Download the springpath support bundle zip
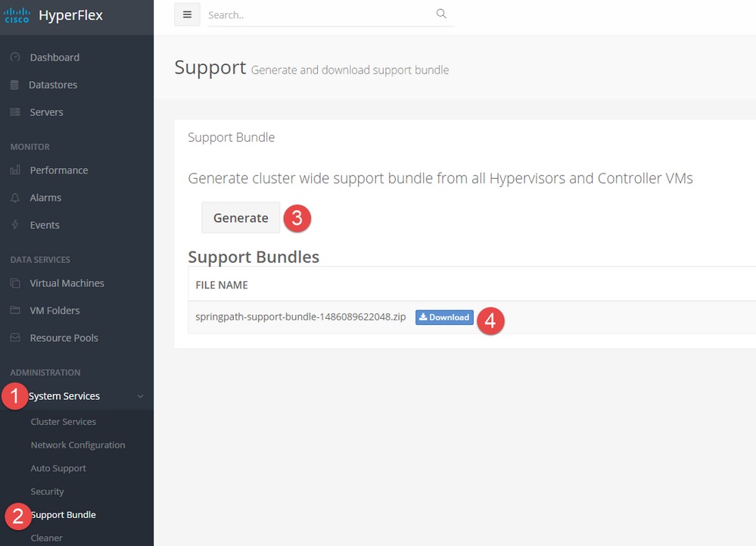756x546 pixels. (444, 317)
